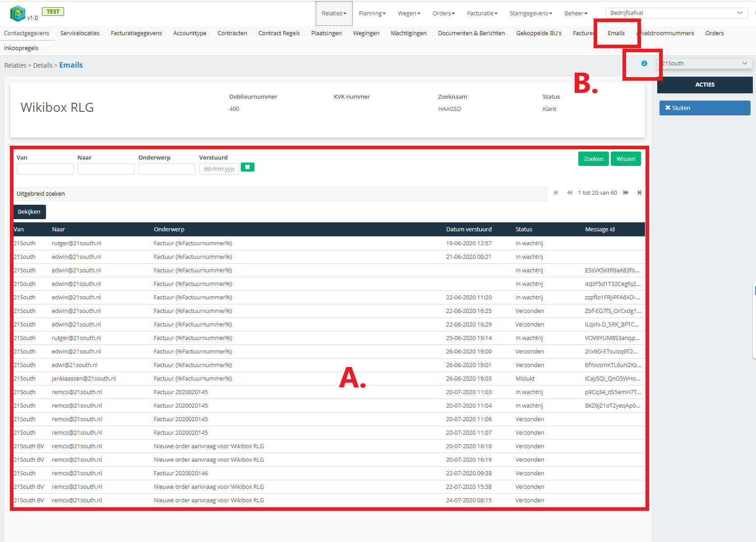Switch to the Contracten tab
The width and height of the screenshot is (756, 542).
(232, 33)
